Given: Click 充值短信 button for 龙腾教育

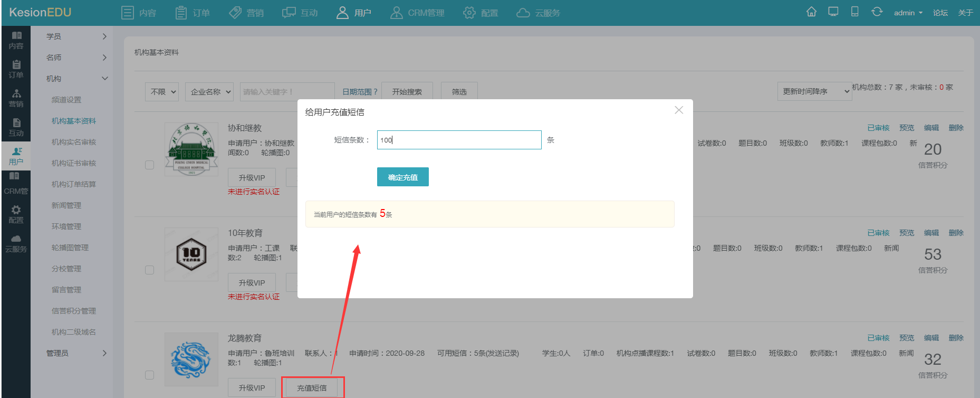Looking at the screenshot, I should click(x=312, y=388).
